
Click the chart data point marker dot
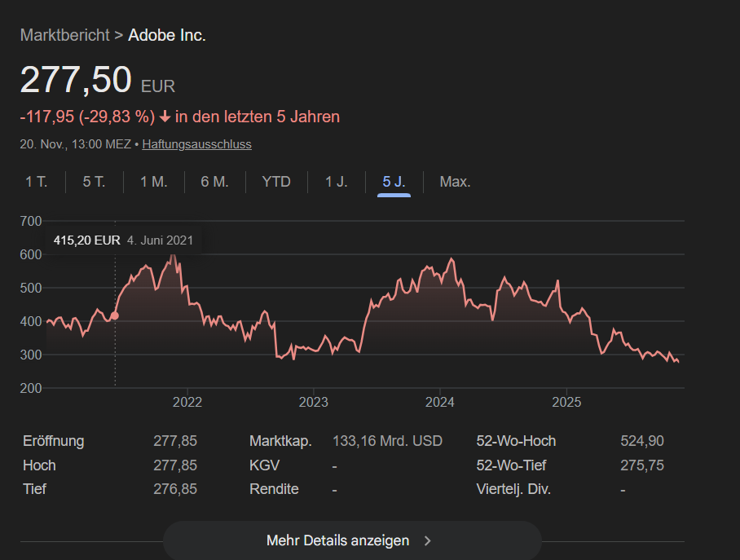pos(115,315)
